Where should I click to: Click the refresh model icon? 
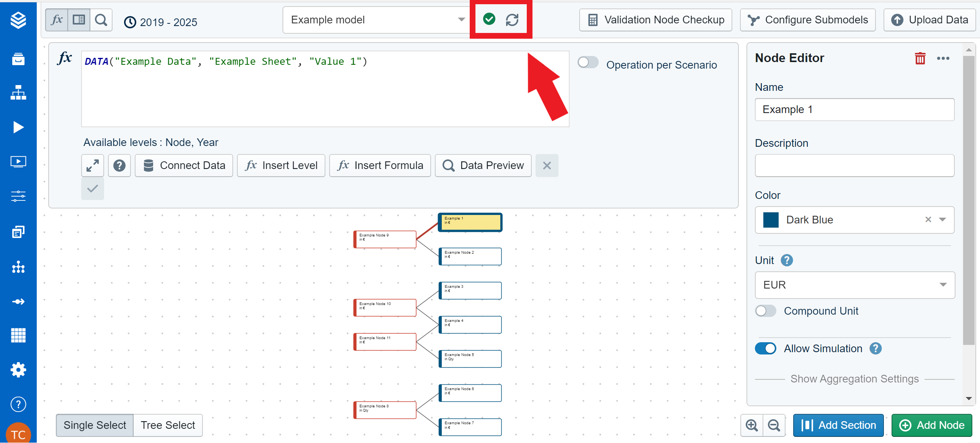point(512,20)
